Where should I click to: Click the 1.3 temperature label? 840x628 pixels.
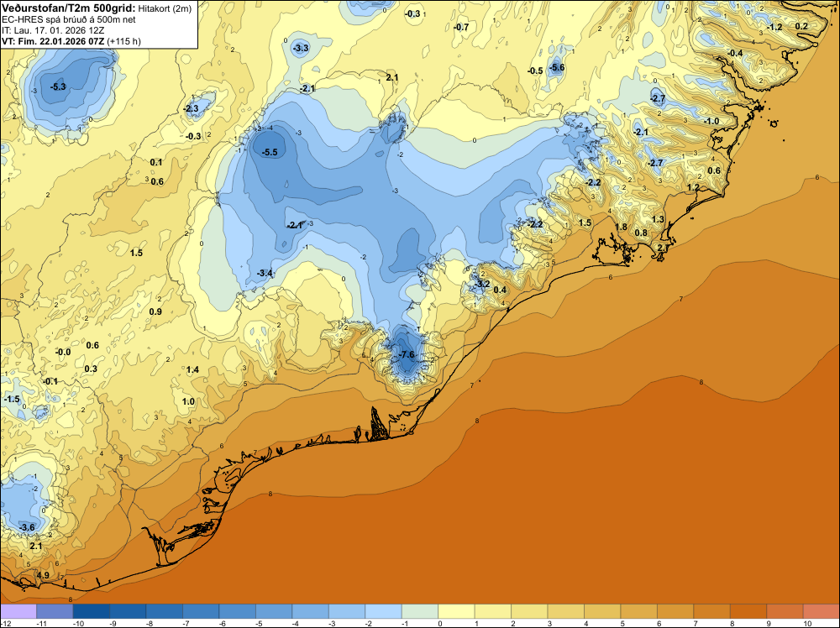(658, 219)
